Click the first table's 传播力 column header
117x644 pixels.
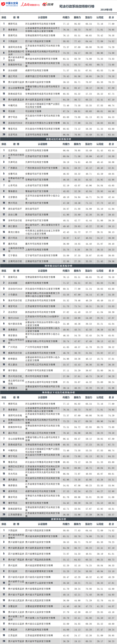(x=66, y=17)
